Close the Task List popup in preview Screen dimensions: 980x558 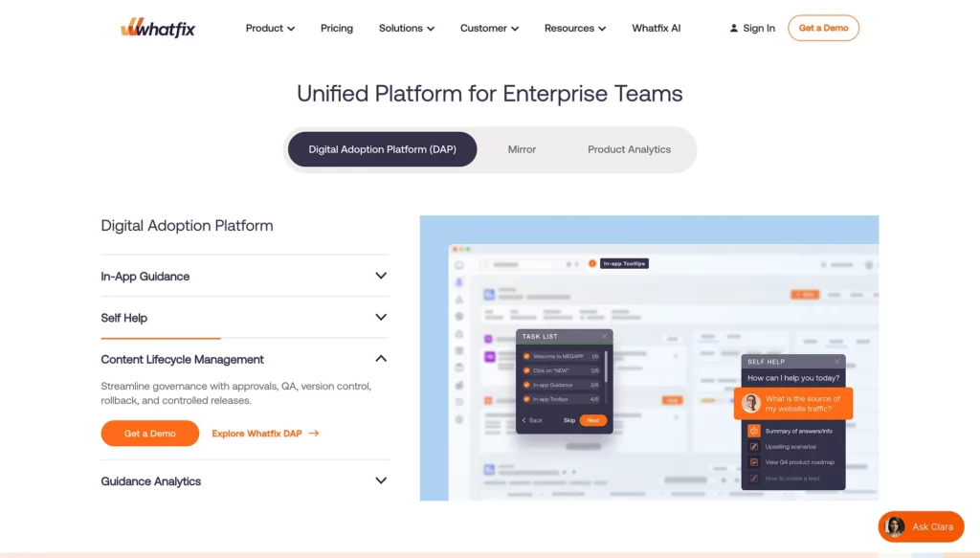click(x=605, y=336)
